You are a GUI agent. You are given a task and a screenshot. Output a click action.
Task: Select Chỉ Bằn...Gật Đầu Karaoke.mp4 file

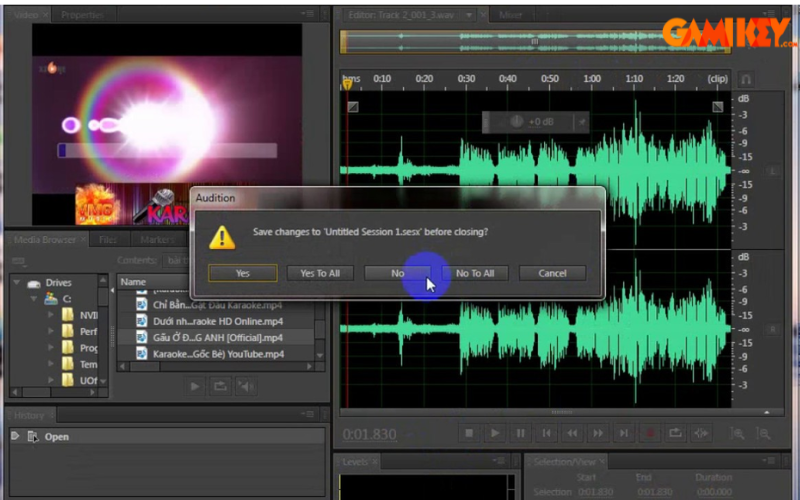[x=217, y=305]
